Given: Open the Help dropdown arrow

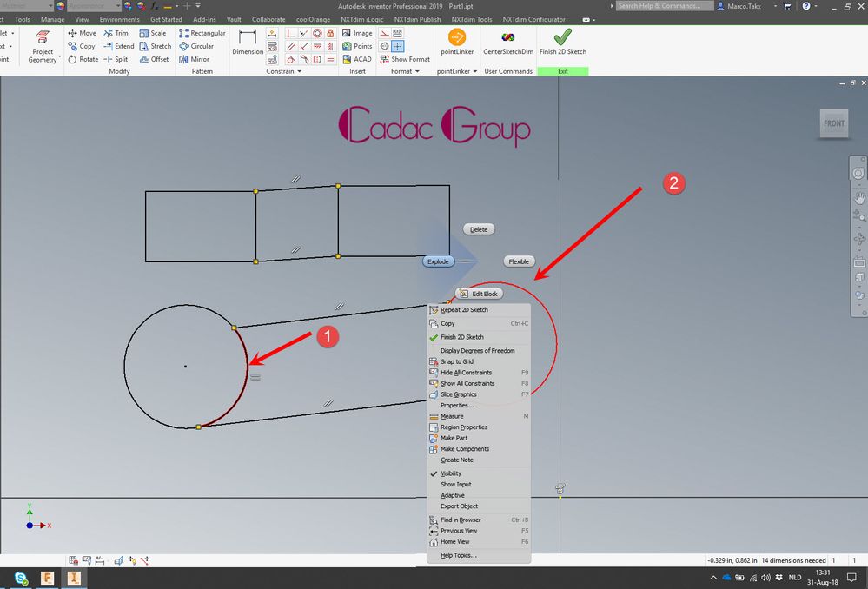Looking at the screenshot, I should [x=815, y=6].
